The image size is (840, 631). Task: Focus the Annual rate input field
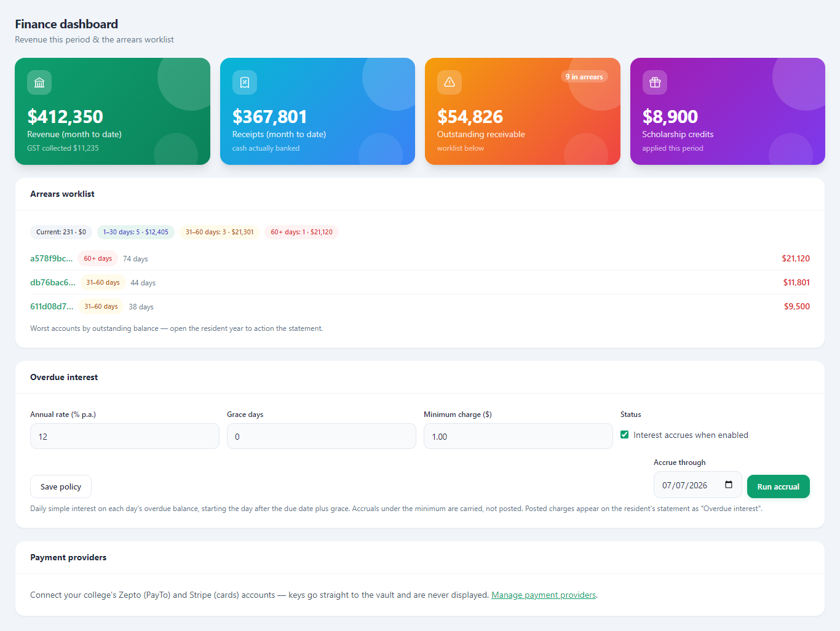click(x=125, y=436)
